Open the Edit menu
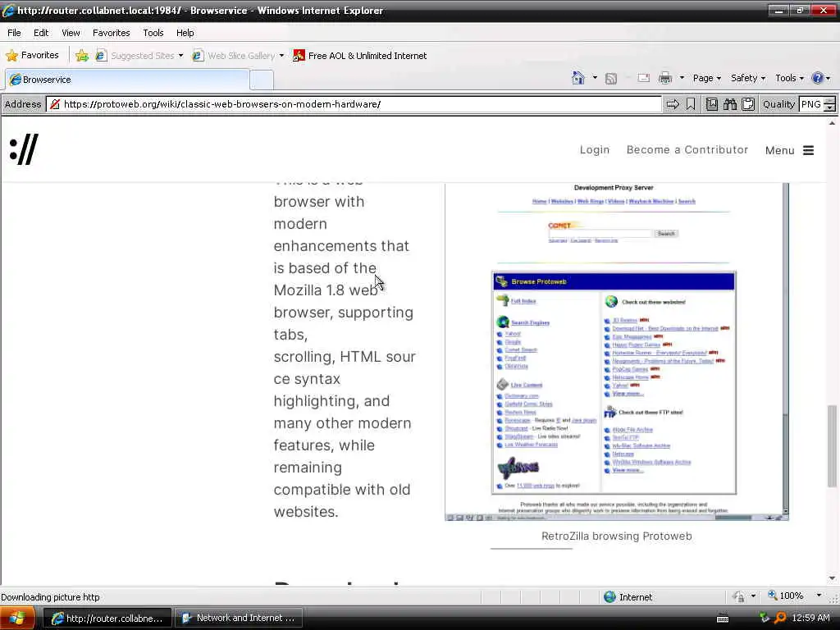The width and height of the screenshot is (840, 630). pyautogui.click(x=41, y=33)
